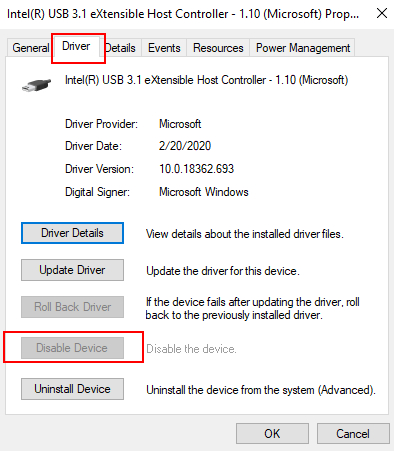Click 'Disable the device.' description text
394x451 pixels.
point(191,349)
